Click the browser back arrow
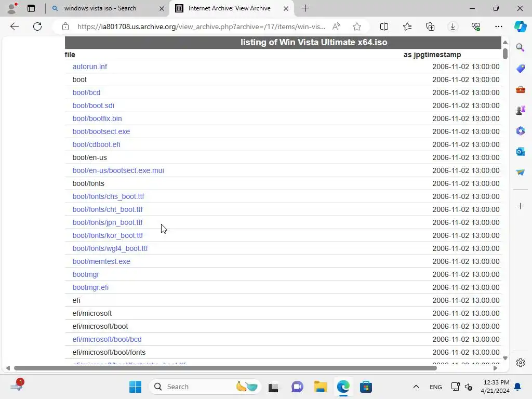Viewport: 532px width, 399px height. point(14,26)
